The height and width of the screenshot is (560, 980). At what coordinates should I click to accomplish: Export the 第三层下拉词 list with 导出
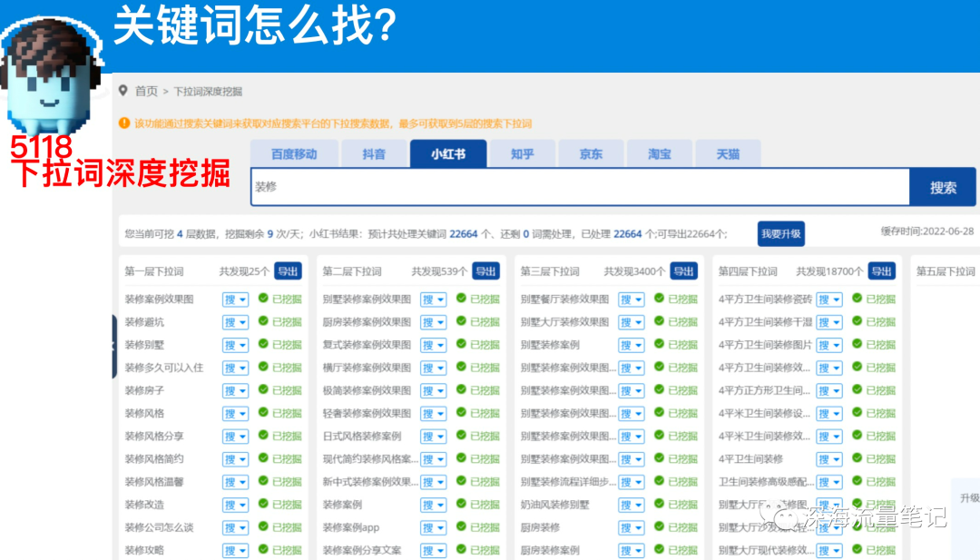click(x=684, y=271)
